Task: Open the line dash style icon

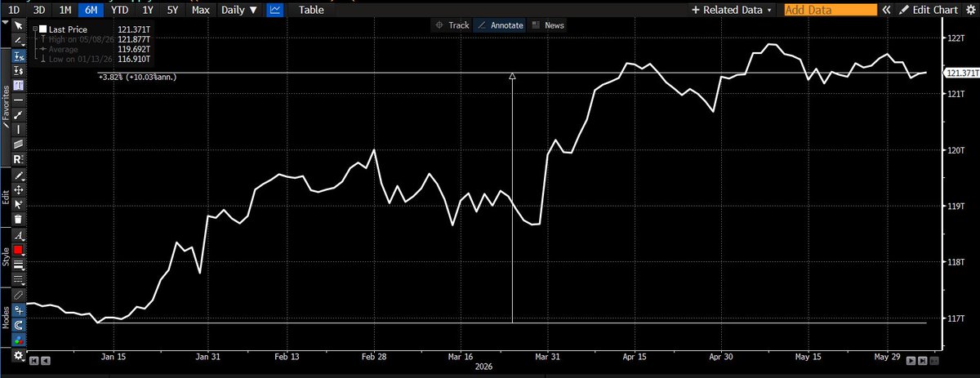Action: (x=20, y=278)
